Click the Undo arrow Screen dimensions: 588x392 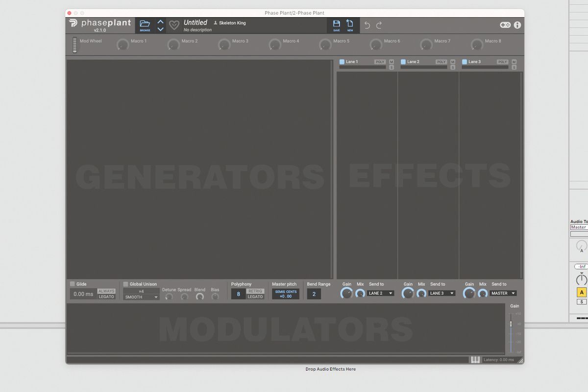tap(367, 24)
